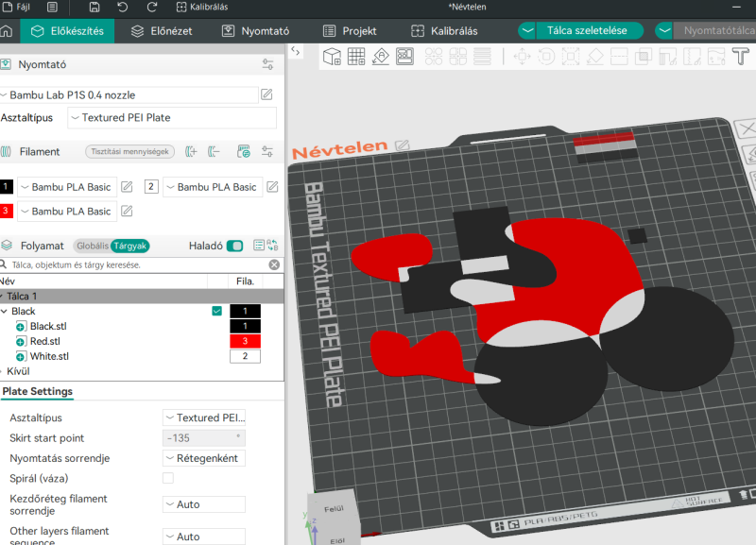Open the Kalibrálás tab

pyautogui.click(x=444, y=31)
